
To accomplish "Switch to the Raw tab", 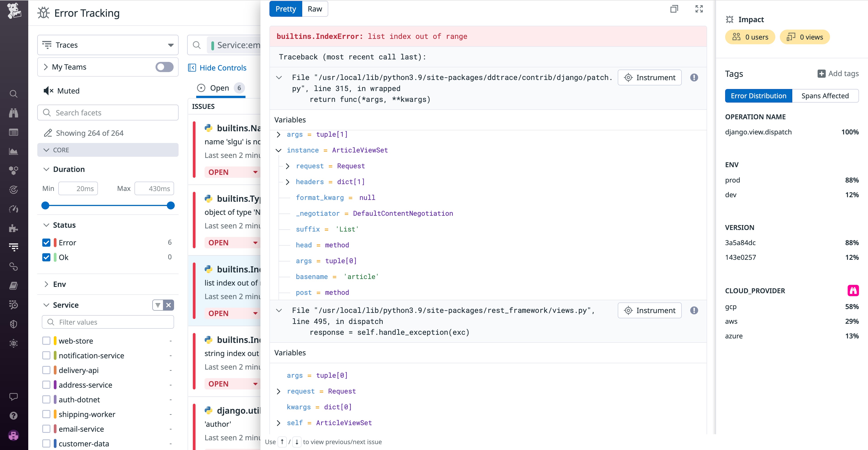I will click(314, 9).
